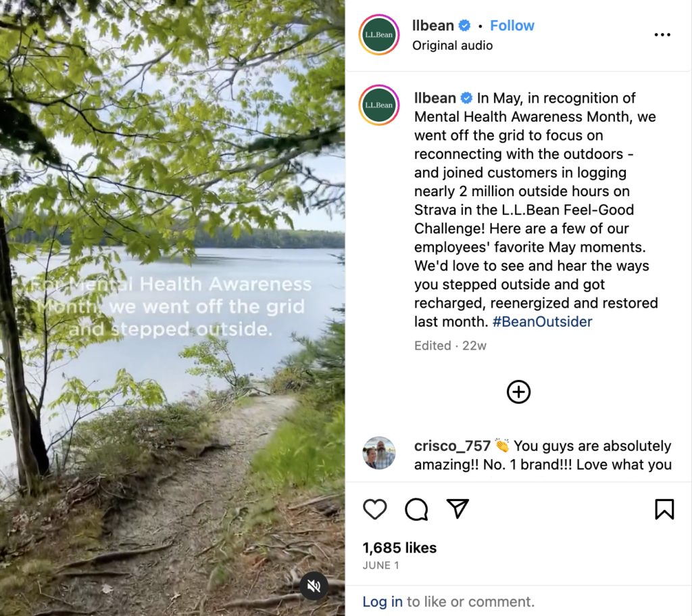Open three-dot more options menu
This screenshot has width=692, height=616.
[662, 35]
